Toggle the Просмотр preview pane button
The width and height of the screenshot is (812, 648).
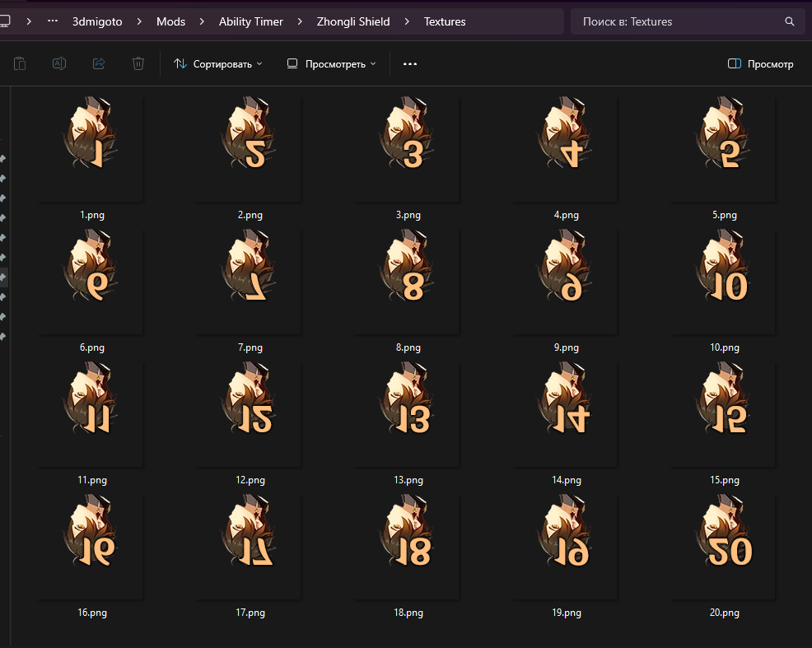tap(761, 63)
